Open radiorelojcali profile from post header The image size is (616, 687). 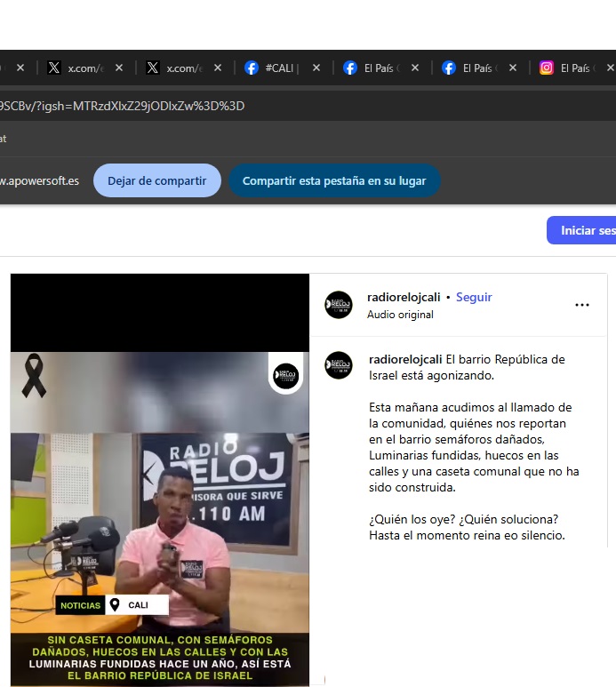tap(404, 297)
